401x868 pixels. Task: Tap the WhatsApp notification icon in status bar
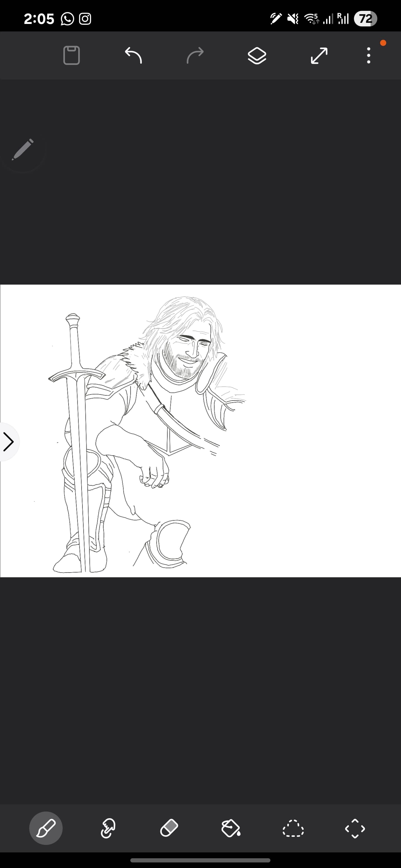click(67, 19)
